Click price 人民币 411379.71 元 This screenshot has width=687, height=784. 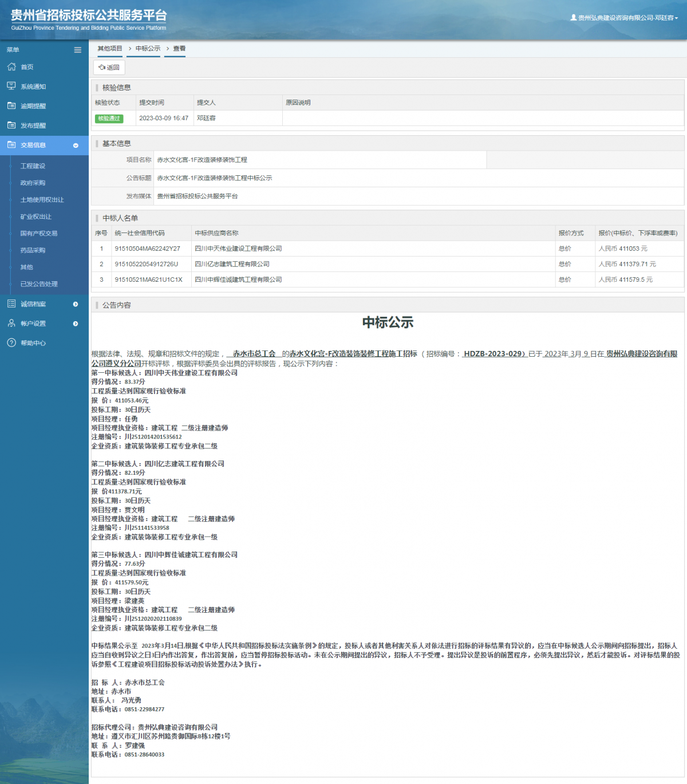pyautogui.click(x=627, y=264)
